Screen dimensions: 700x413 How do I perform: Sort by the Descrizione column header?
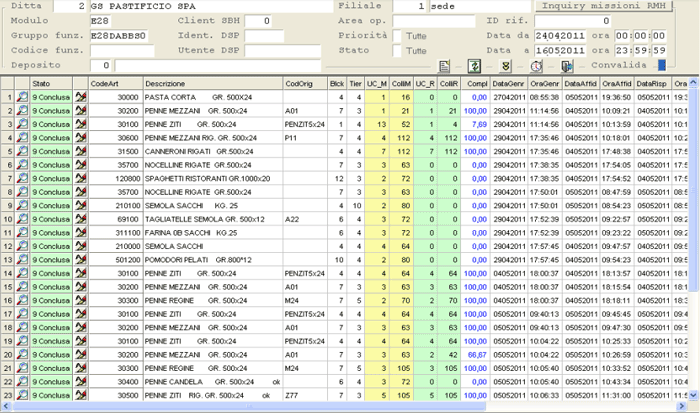point(213,83)
